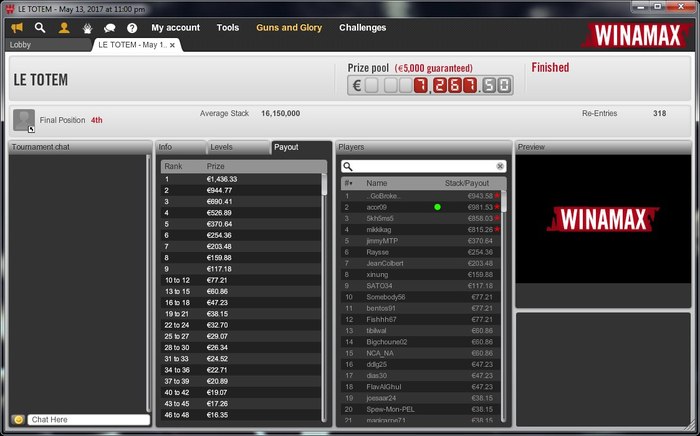Image resolution: width=700 pixels, height=436 pixels.
Task: Select player acor09 row
Action: pos(421,207)
